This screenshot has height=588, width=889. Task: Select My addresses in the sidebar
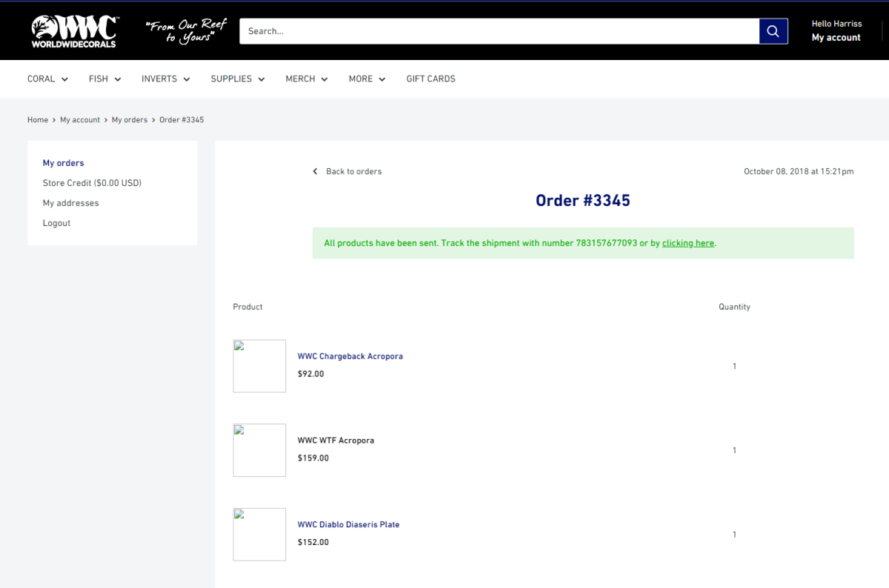click(70, 203)
